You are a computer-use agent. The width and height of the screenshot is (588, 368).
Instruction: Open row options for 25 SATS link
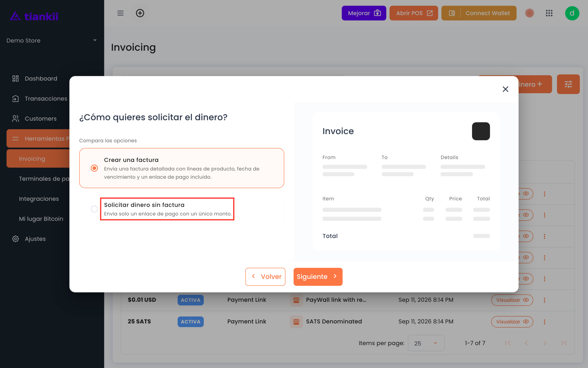[545, 322]
